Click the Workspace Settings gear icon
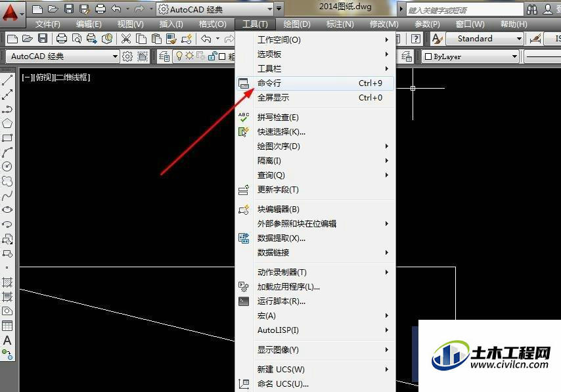 coord(127,56)
